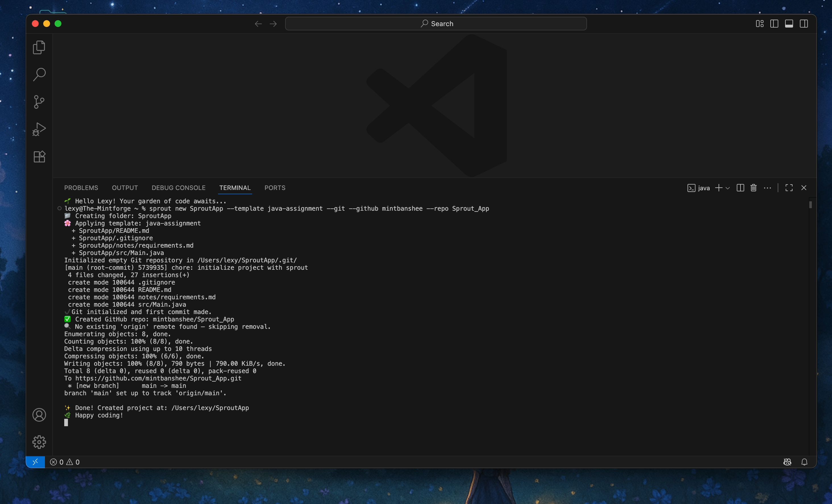
Task: Open the Extensions view
Action: click(39, 156)
